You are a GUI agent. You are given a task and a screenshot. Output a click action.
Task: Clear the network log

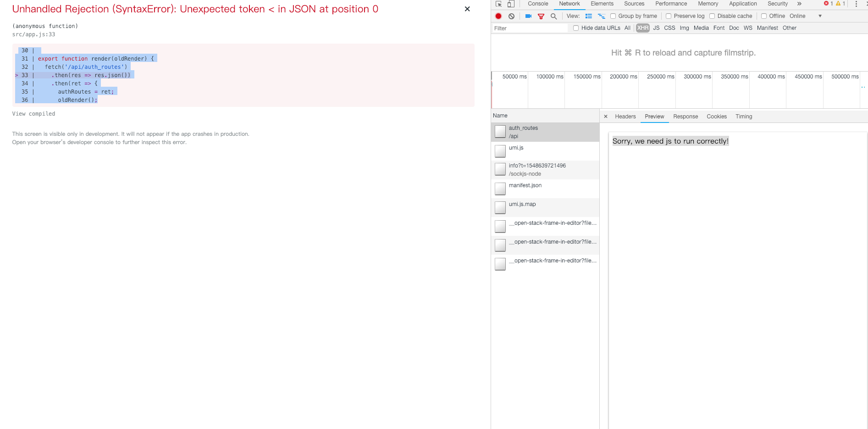(x=511, y=16)
